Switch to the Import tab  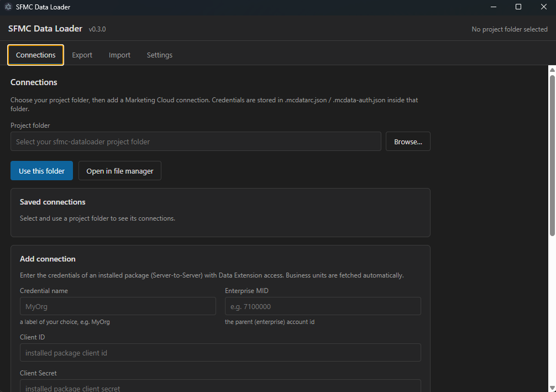tap(119, 55)
